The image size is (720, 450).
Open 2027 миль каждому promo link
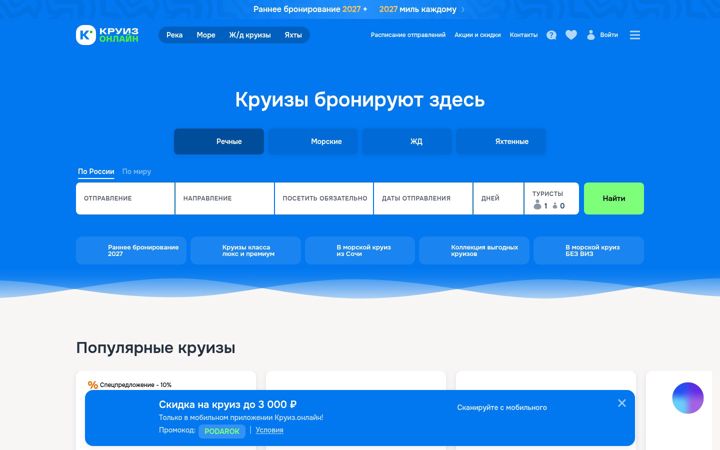(418, 9)
